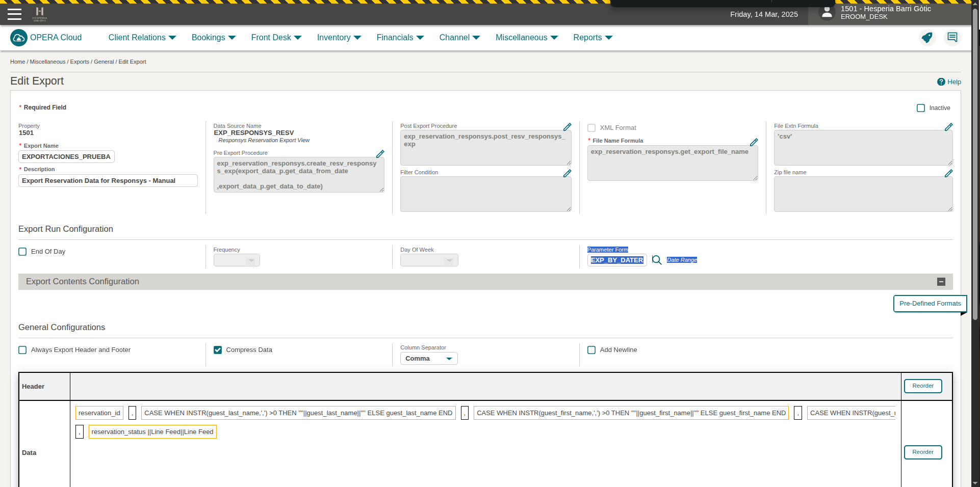The image size is (980, 487).
Task: Edit the Zip file name pencil icon
Action: pyautogui.click(x=948, y=173)
